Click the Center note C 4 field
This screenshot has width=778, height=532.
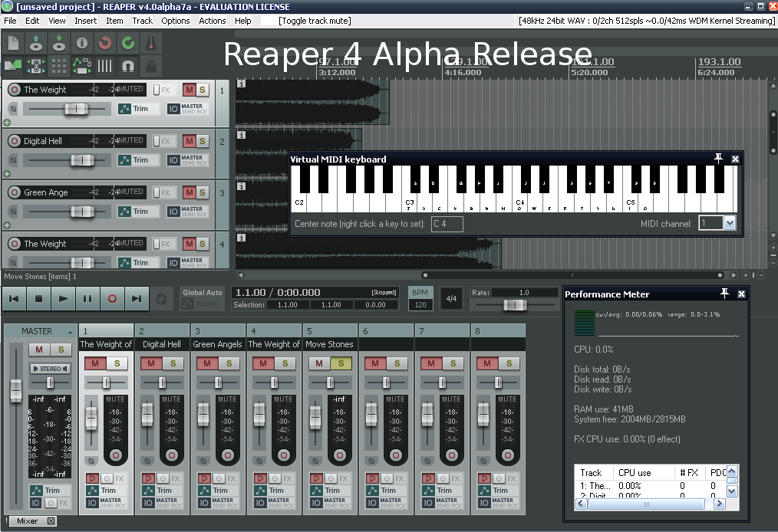(x=447, y=224)
